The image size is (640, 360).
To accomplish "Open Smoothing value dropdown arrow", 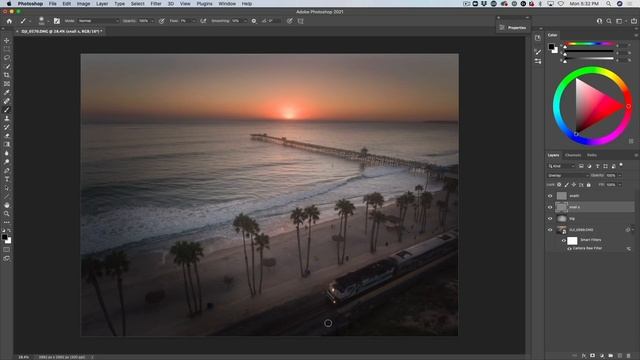I will (x=245, y=21).
